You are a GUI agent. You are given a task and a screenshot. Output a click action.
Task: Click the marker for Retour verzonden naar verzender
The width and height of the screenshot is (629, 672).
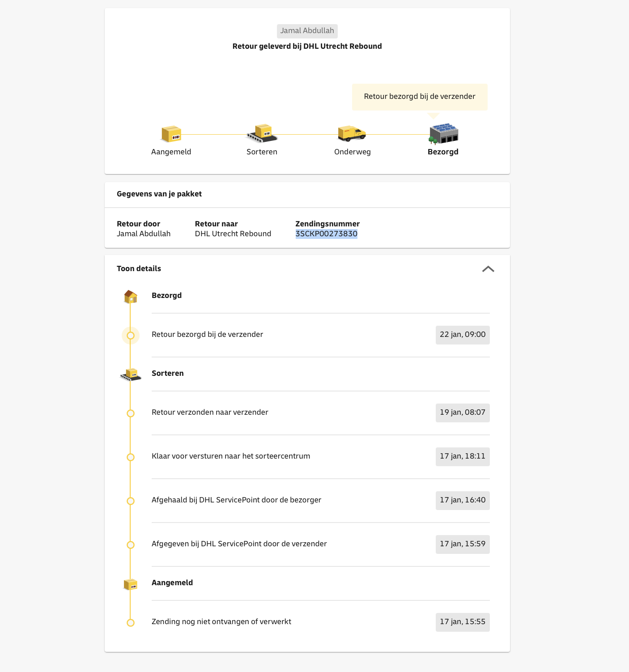click(x=131, y=413)
